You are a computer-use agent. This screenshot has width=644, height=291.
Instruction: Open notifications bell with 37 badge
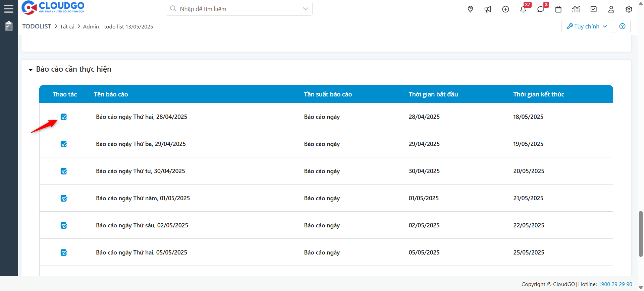[x=523, y=9]
